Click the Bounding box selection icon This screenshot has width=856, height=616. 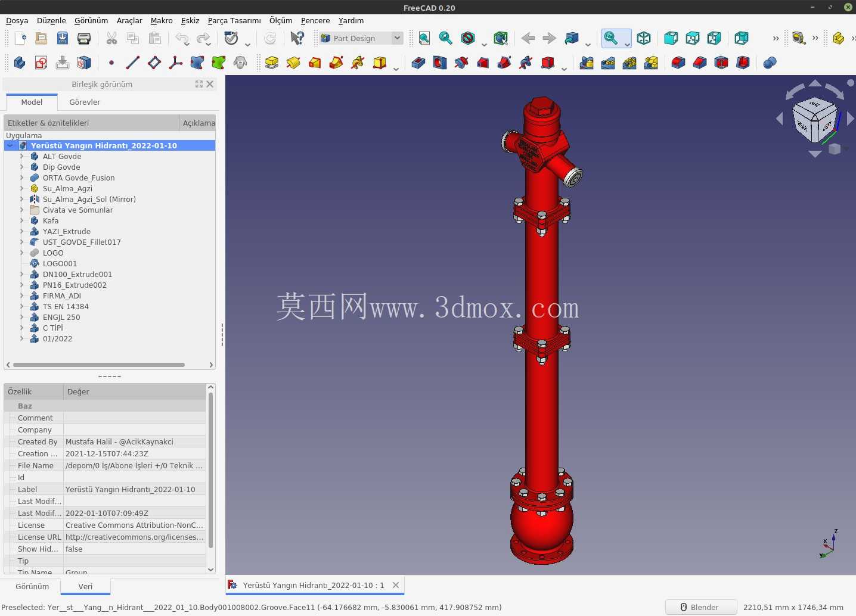pos(501,39)
